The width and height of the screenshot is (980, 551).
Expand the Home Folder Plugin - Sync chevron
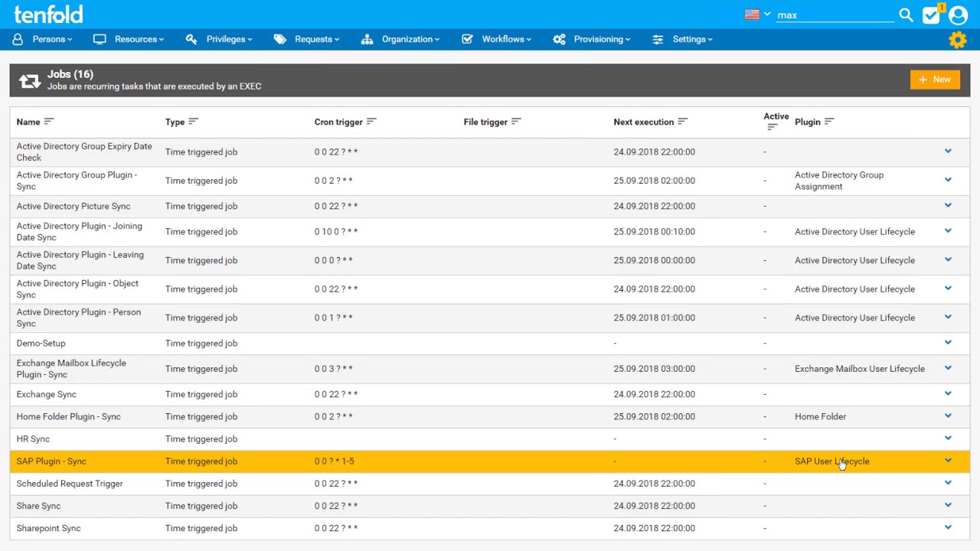[948, 416]
